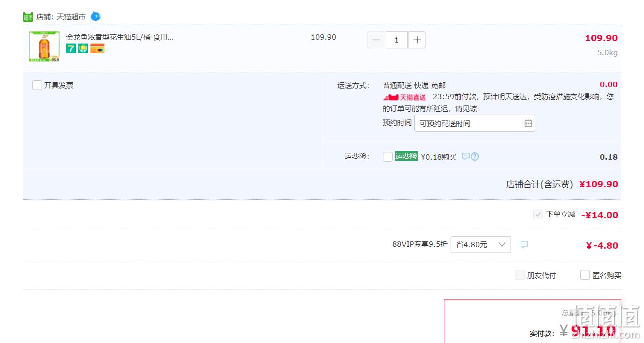Click the -¥14.00 discount amount
644x343 pixels.
(x=600, y=215)
